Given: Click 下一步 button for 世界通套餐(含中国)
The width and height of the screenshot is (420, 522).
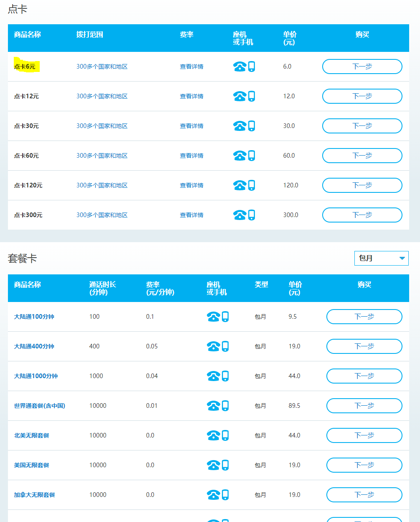Looking at the screenshot, I should point(364,406).
